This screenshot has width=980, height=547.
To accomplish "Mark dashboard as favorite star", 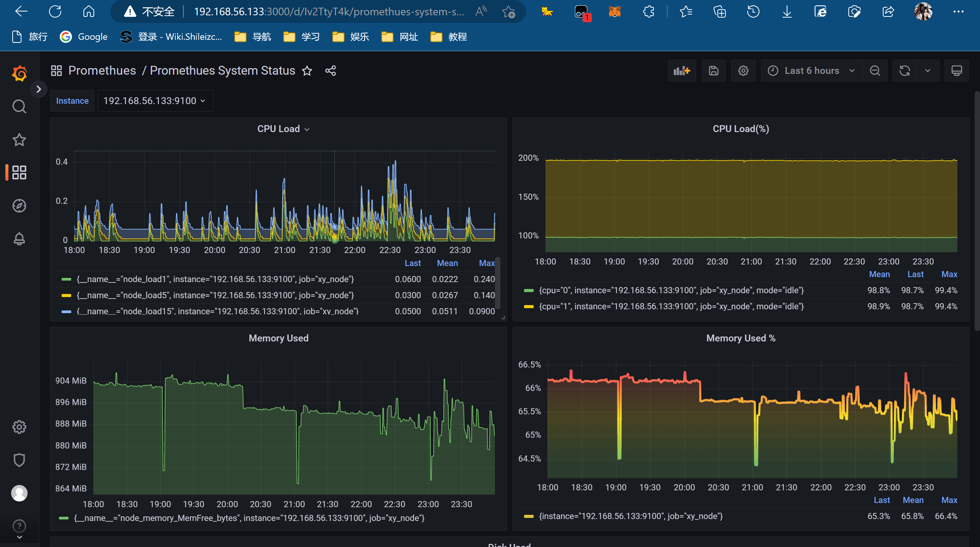I will 307,71.
